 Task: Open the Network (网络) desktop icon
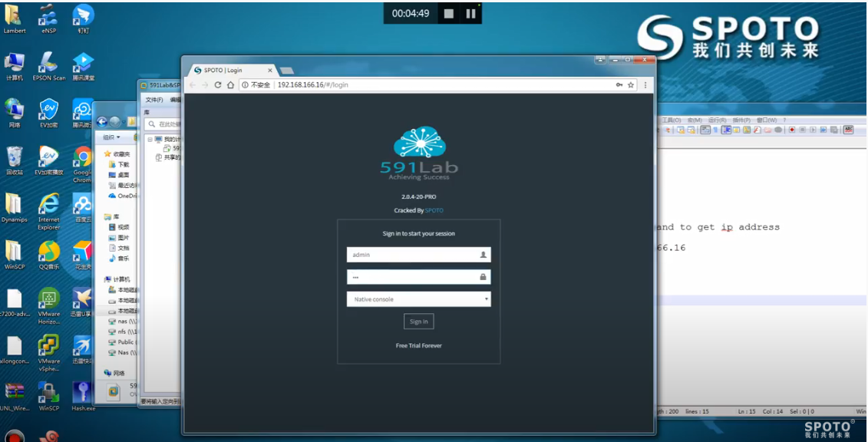tap(15, 114)
